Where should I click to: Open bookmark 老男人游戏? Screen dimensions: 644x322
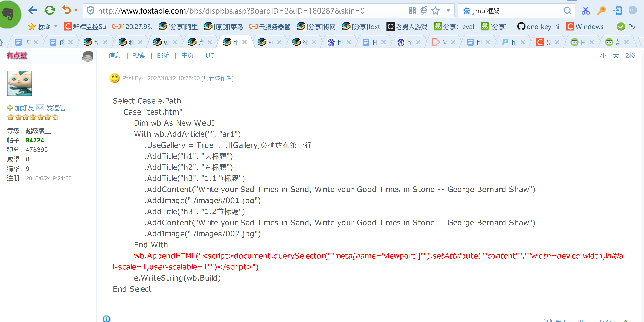pos(407,27)
